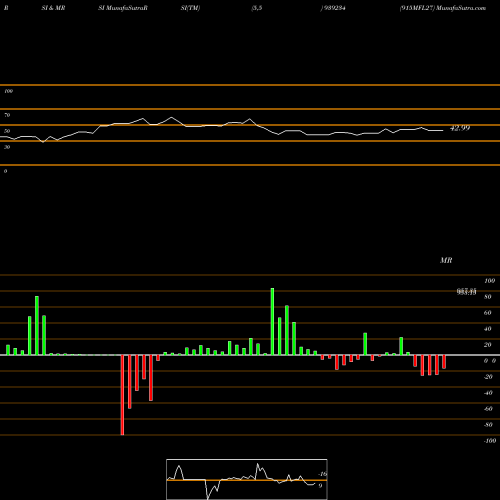Click the 50 level label on RSI axis
This screenshot has width=500, height=500.
[x=7, y=131]
